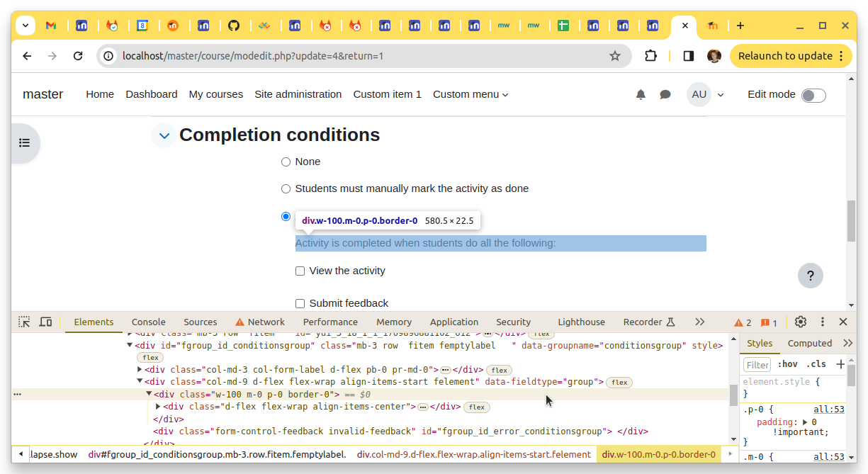Select the add requirements radio button

(286, 216)
